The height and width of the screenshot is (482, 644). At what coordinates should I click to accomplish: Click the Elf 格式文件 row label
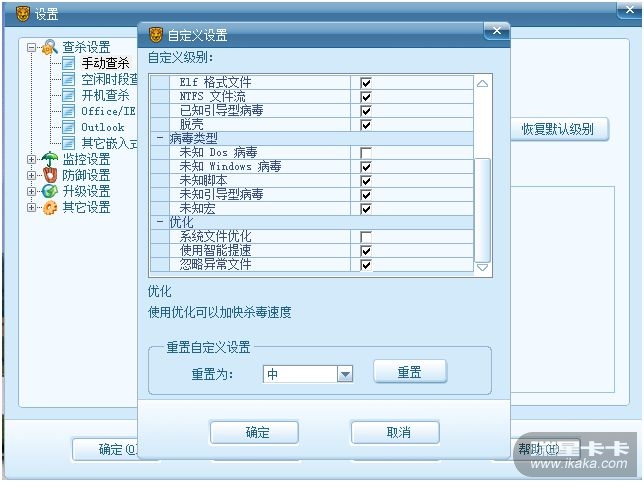[x=216, y=82]
